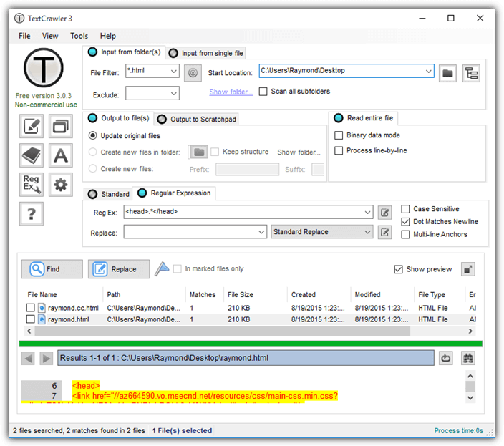Viewport: 504px width, 446px height.
Task: Mark the raymond.cc.html file checkbox
Action: click(30, 308)
